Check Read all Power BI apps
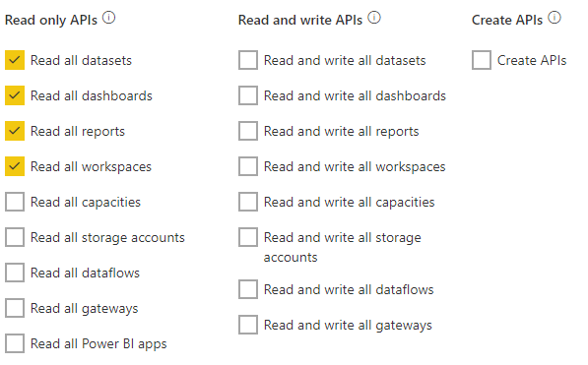Image resolution: width=588 pixels, height=365 pixels. point(15,343)
